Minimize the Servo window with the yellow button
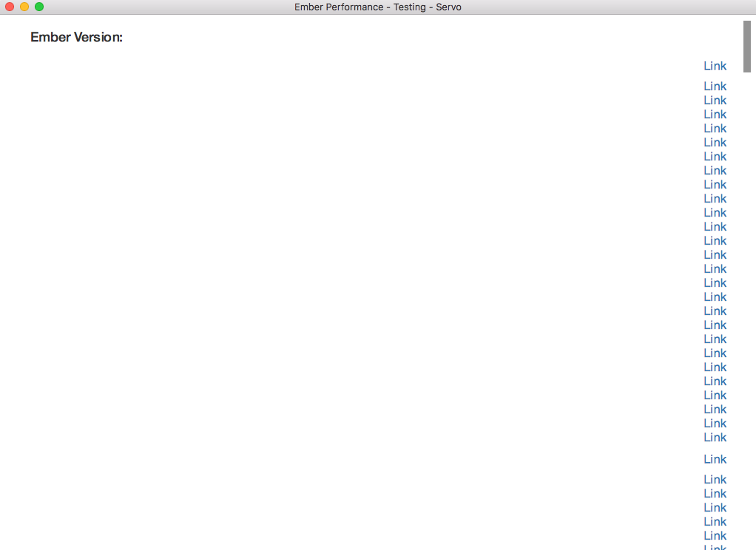The height and width of the screenshot is (550, 756). pyautogui.click(x=24, y=7)
